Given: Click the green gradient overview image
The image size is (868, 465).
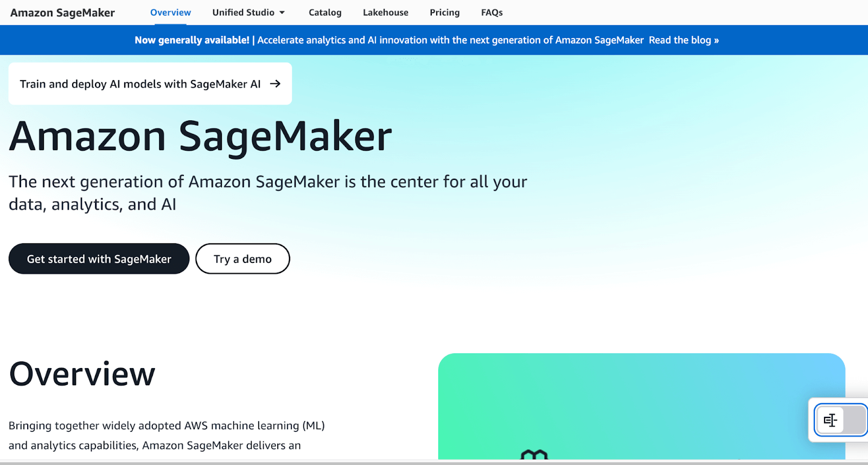Looking at the screenshot, I should point(641,401).
